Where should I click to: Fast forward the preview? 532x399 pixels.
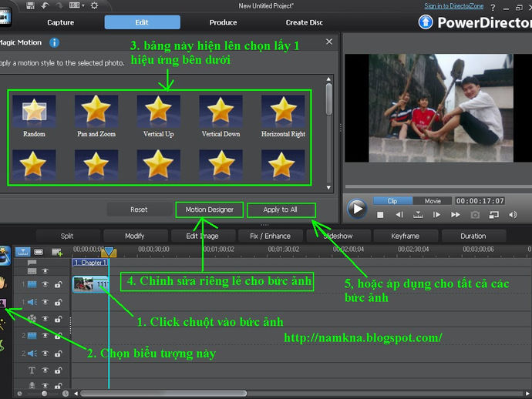point(456,215)
